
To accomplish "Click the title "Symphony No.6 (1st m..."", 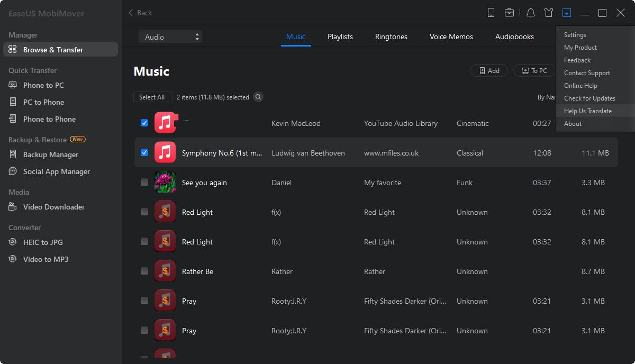I will pyautogui.click(x=222, y=153).
